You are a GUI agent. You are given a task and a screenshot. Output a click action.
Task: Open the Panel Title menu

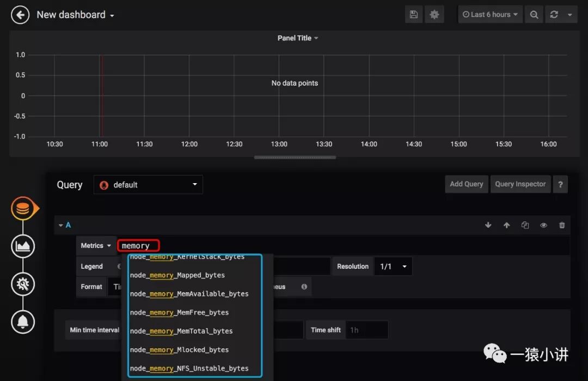[298, 38]
